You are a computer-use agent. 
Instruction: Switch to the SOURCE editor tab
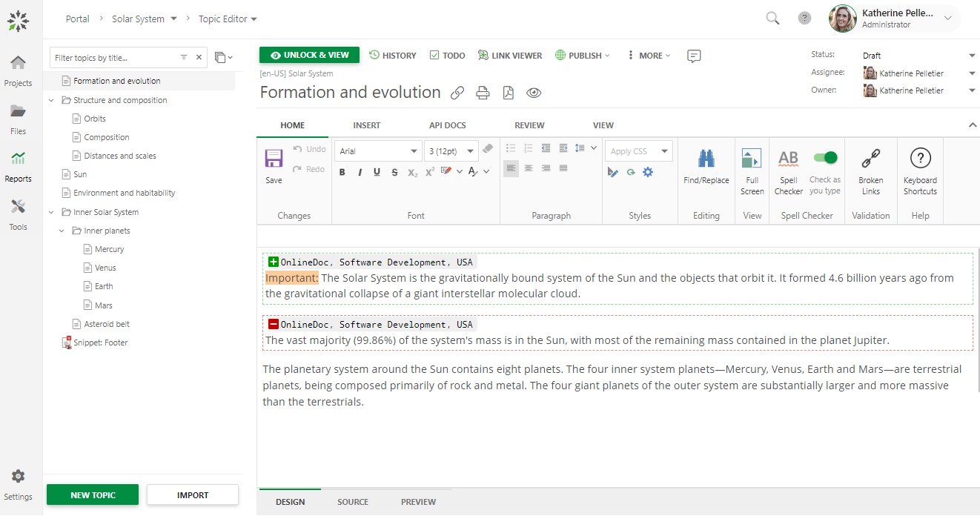(353, 502)
